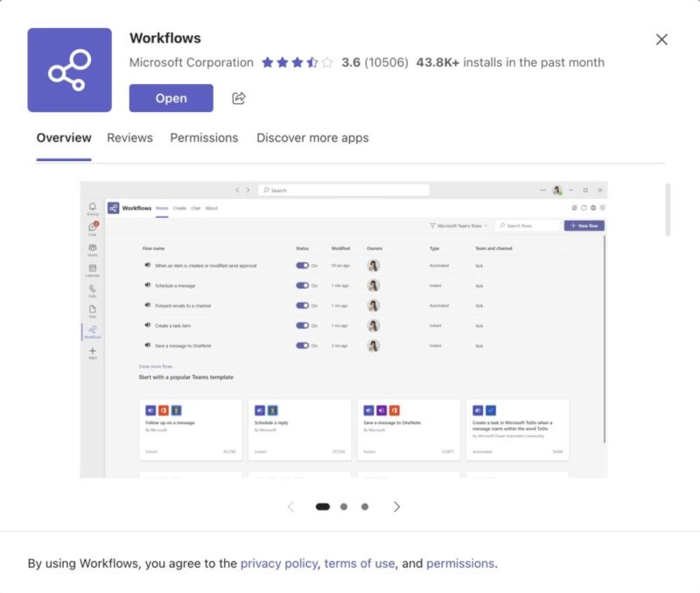Click the Workflows icon in preview sidebar
The width and height of the screenshot is (700, 593).
click(93, 331)
